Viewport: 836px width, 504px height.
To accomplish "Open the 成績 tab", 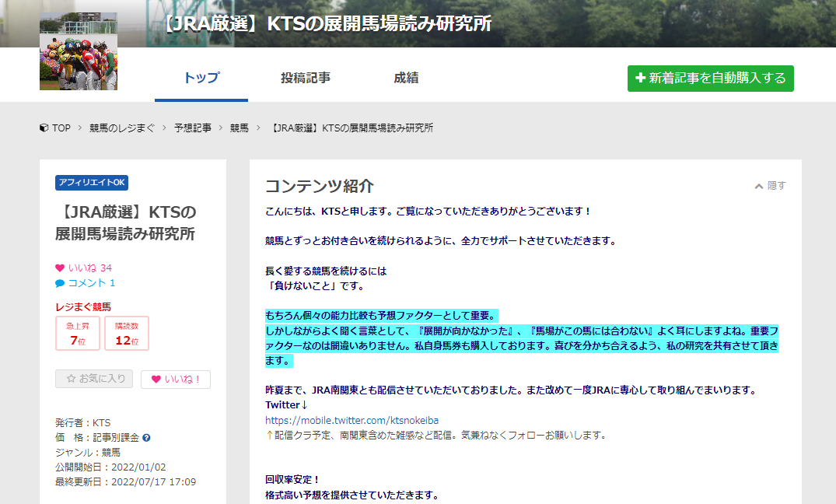I will (x=406, y=78).
